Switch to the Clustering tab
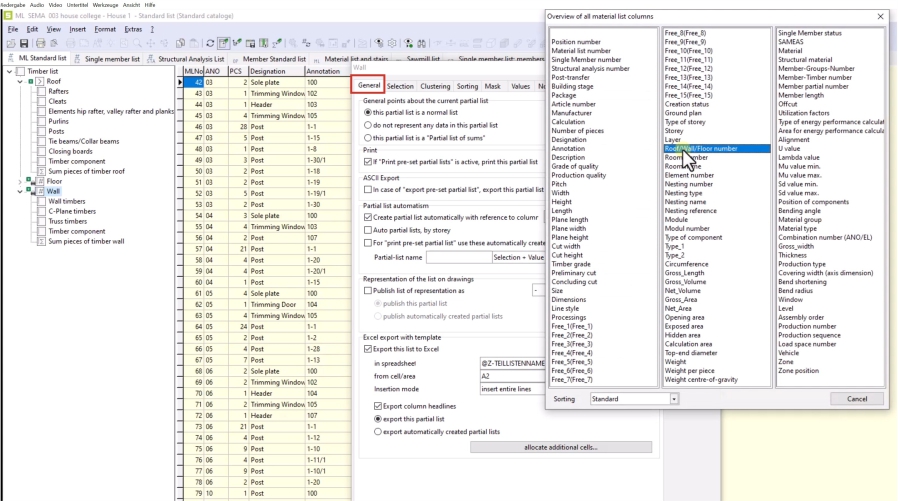Screen dimensions: 898x501 pos(434,87)
